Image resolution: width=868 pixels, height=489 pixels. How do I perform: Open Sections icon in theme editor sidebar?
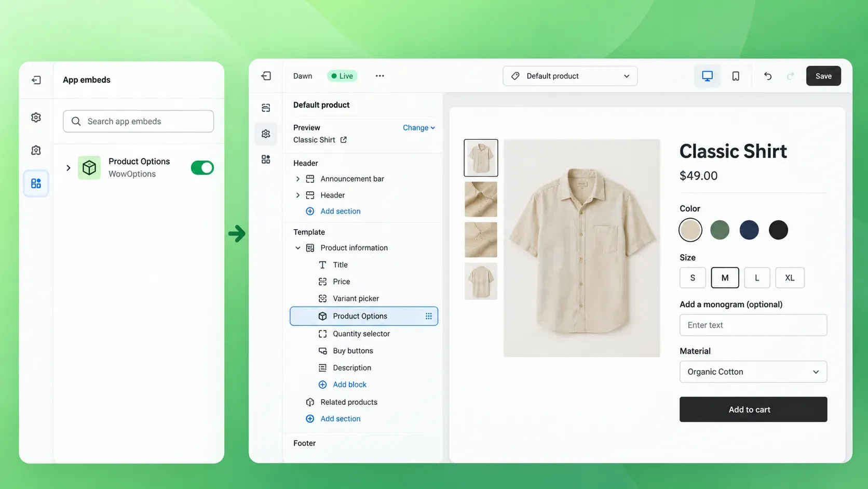tap(266, 108)
